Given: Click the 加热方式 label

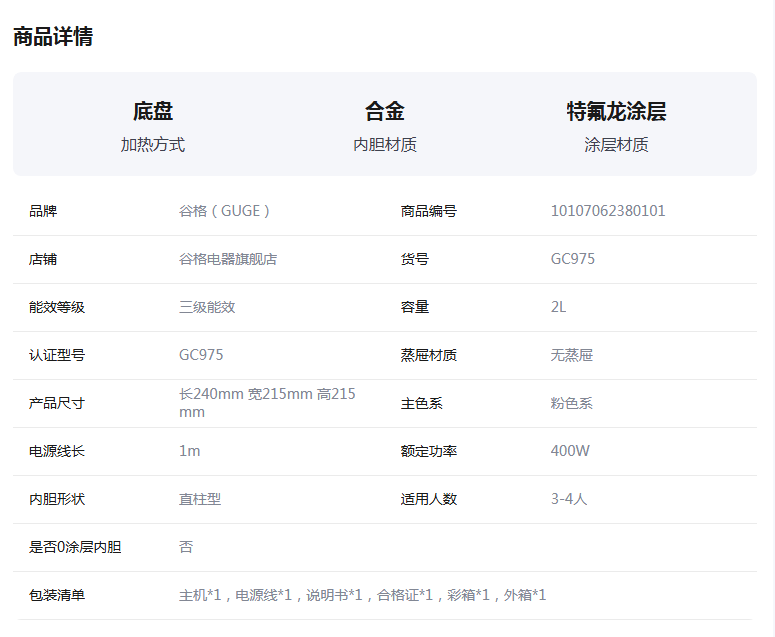Looking at the screenshot, I should click(x=153, y=145).
